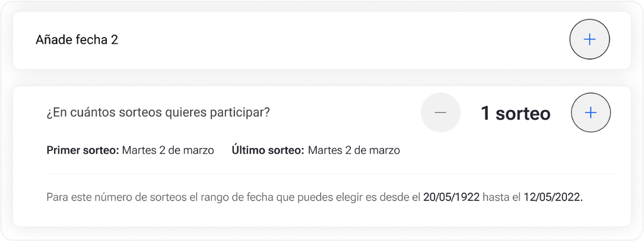Click the "Primer sorteo:" label
644x242 pixels.
(x=83, y=150)
